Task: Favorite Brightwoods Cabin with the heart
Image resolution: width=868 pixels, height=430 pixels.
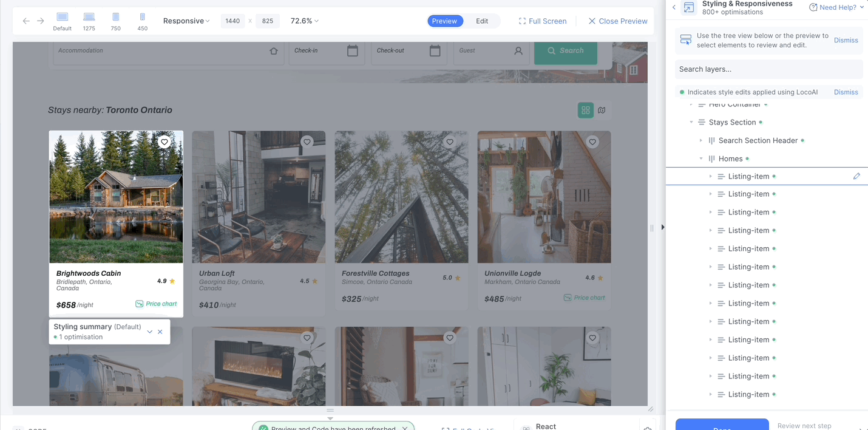Action: click(164, 142)
